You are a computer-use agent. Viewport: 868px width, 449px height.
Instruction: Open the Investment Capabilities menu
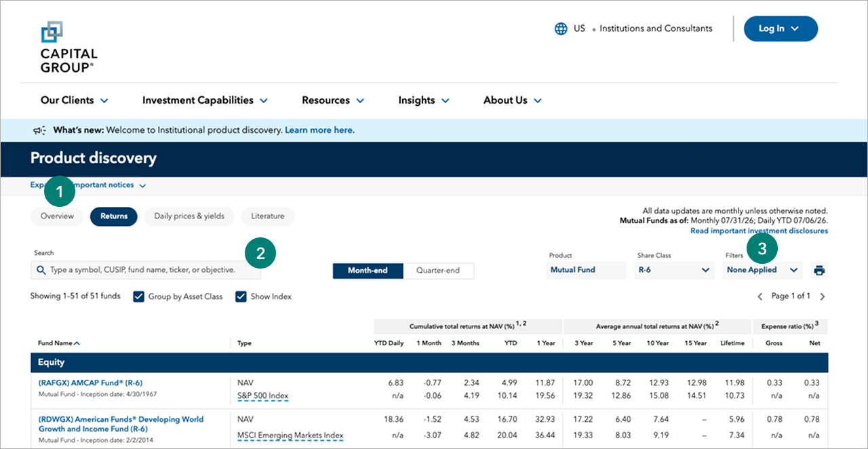tap(205, 100)
